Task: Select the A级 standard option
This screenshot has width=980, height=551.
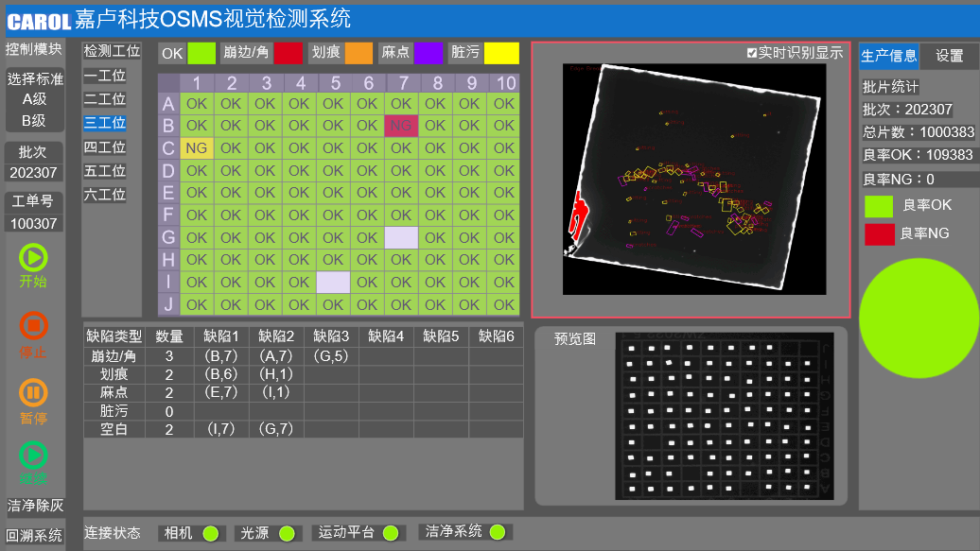Action: [x=34, y=98]
